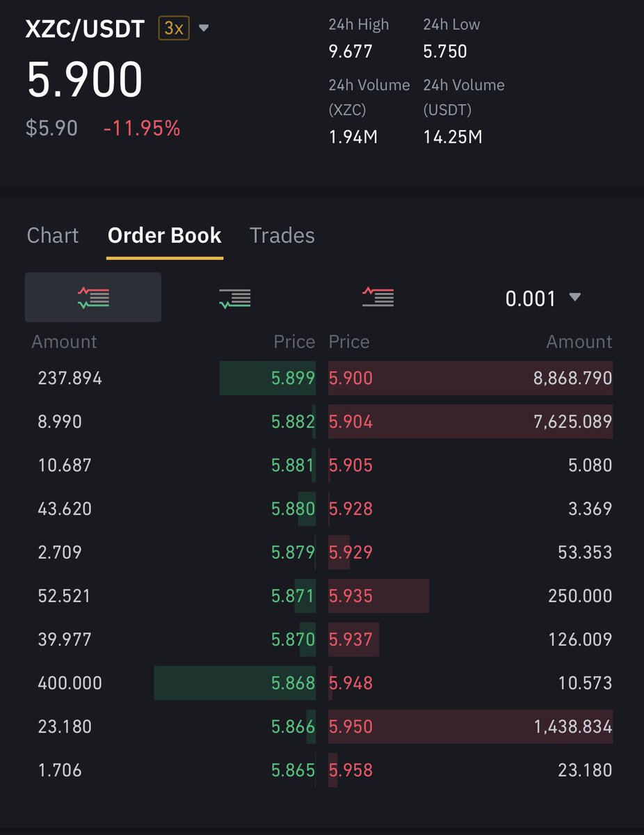Tap bid amount 1.706

60,770
